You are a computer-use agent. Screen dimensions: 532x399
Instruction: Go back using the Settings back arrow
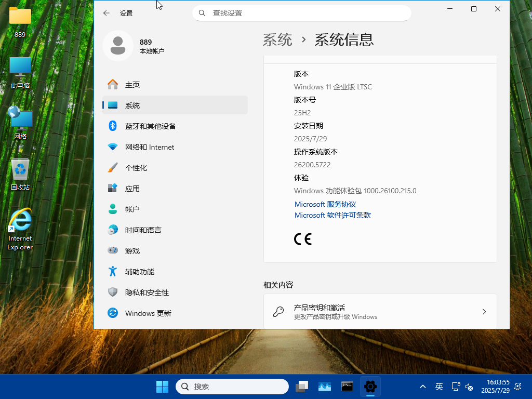click(106, 13)
